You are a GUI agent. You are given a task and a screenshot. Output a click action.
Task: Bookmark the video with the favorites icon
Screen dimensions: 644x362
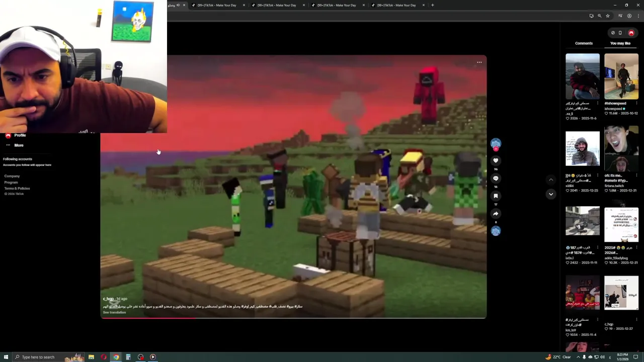pyautogui.click(x=496, y=196)
